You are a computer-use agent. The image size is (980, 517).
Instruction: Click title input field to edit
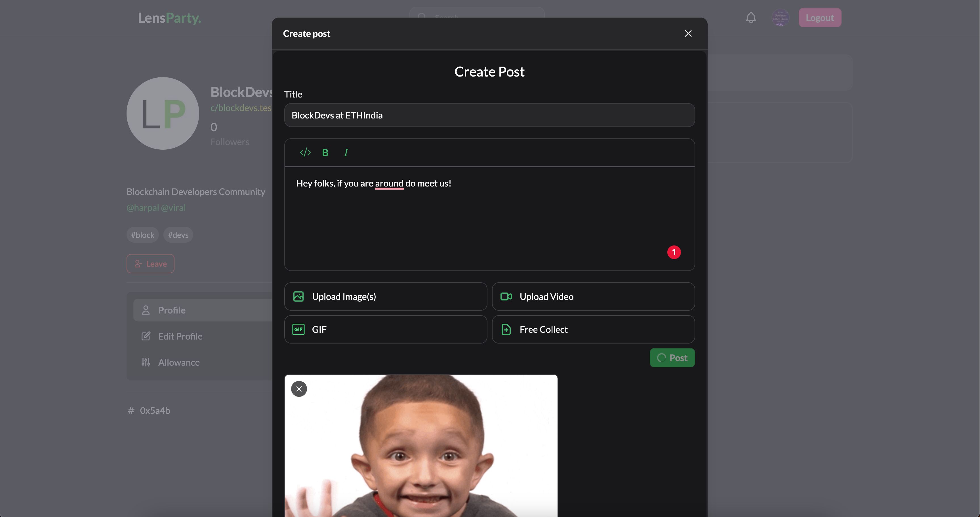tap(489, 115)
